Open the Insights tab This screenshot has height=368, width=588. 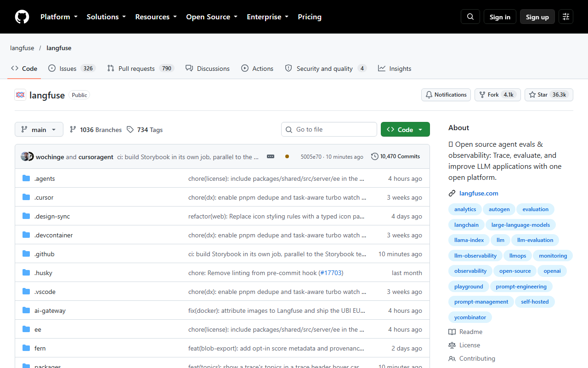(x=395, y=69)
